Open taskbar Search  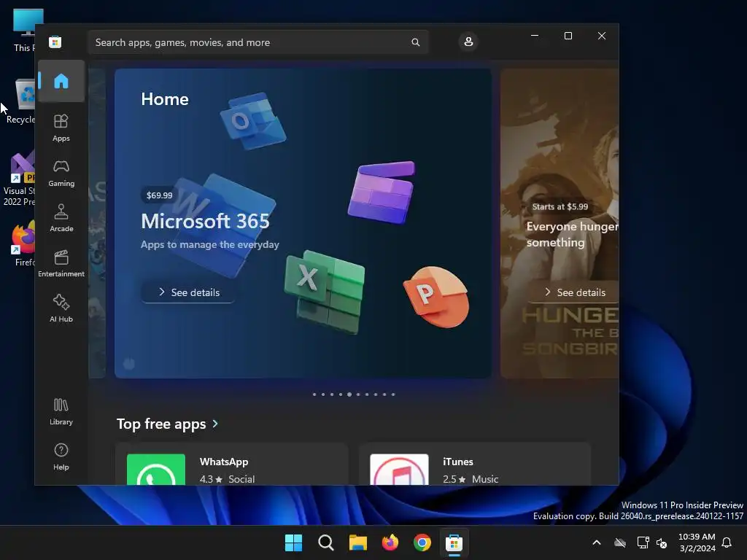[x=326, y=542]
